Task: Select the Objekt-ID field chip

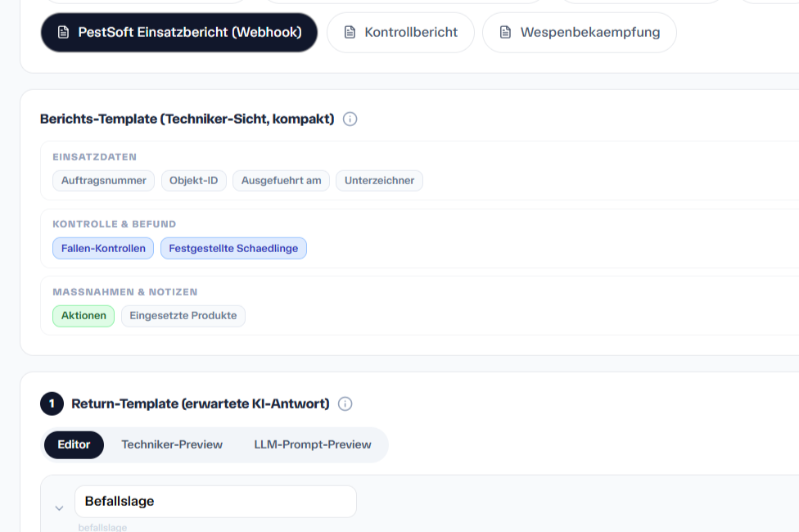Action: click(x=194, y=181)
